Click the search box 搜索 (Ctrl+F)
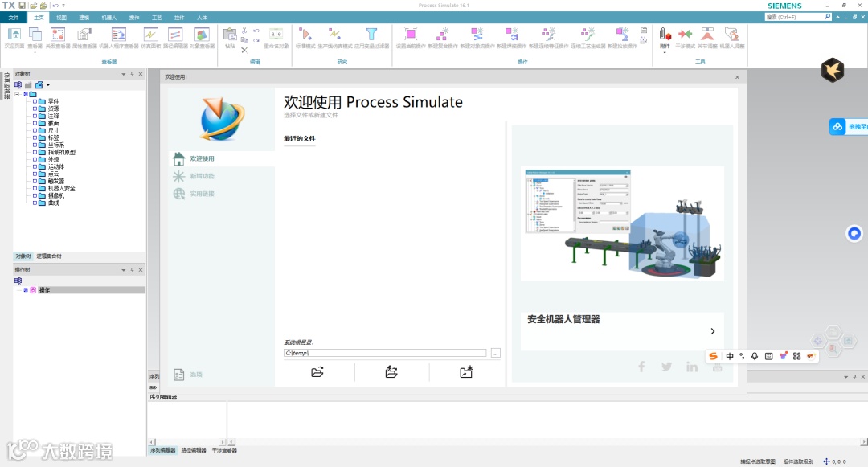This screenshot has height=467, width=868. [x=798, y=17]
